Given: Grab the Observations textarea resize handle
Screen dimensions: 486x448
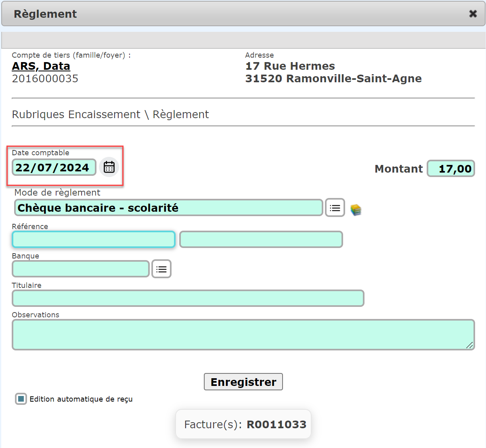Looking at the screenshot, I should coord(469,345).
